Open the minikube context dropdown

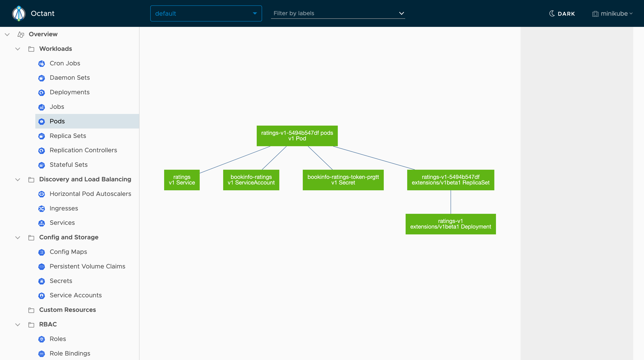point(612,13)
